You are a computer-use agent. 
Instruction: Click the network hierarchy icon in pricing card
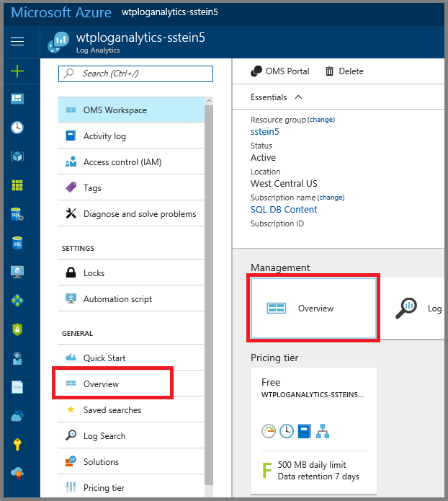(x=323, y=431)
